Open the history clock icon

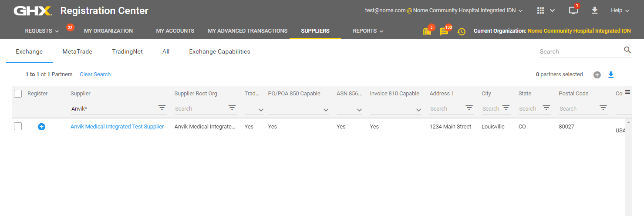(461, 31)
